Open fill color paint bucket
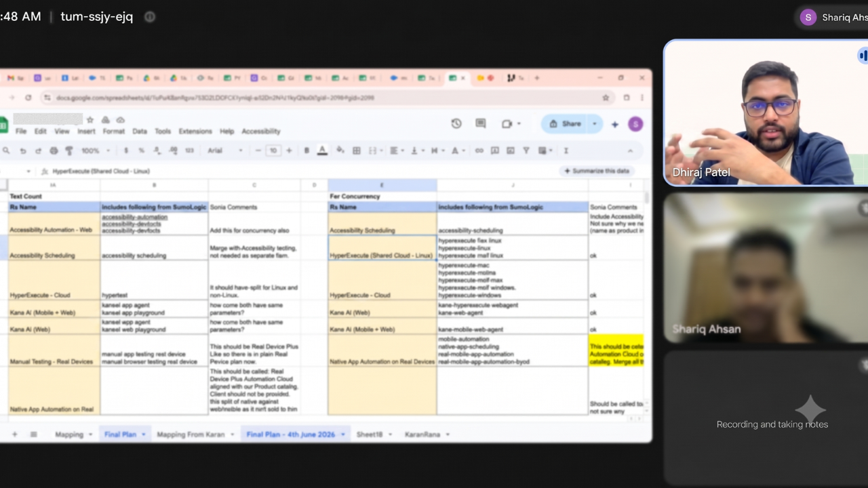868x488 pixels. tap(340, 150)
